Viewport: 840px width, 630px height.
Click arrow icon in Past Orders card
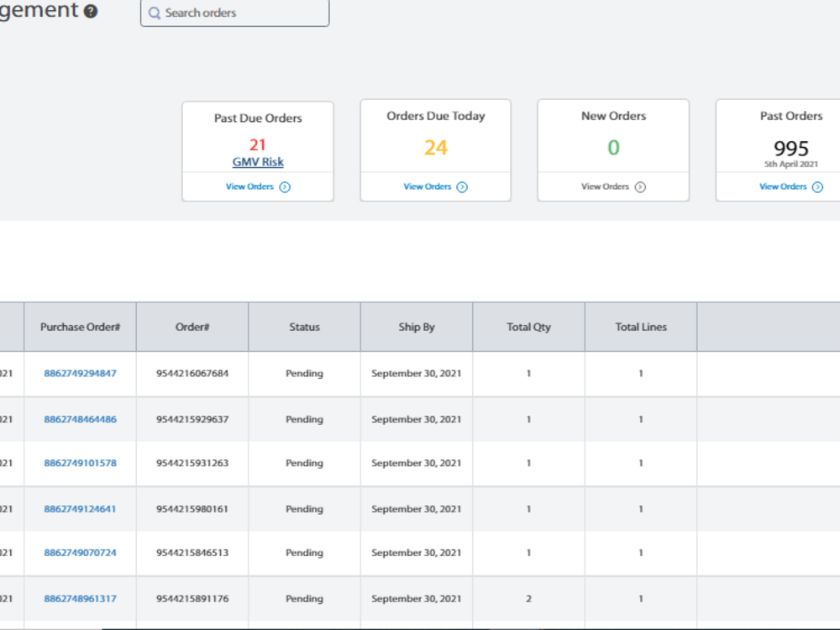(817, 187)
